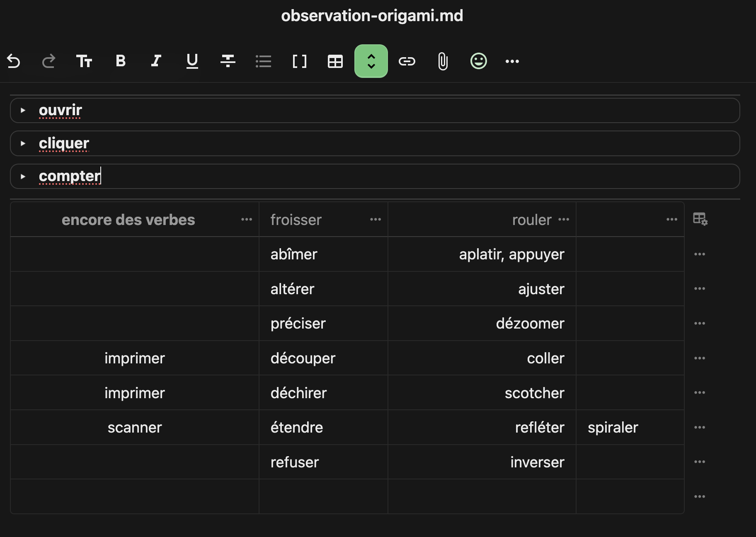756x537 pixels.
Task: Open the emoji picker
Action: coord(478,61)
